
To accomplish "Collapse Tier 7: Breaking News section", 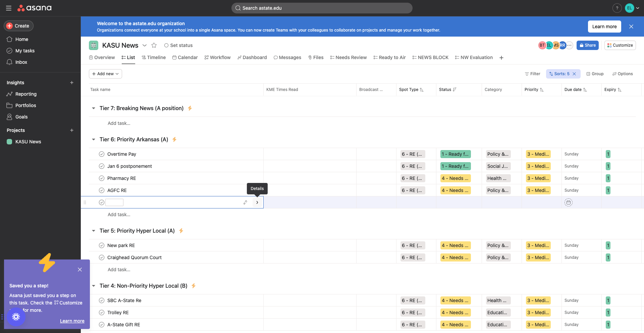I will (94, 108).
